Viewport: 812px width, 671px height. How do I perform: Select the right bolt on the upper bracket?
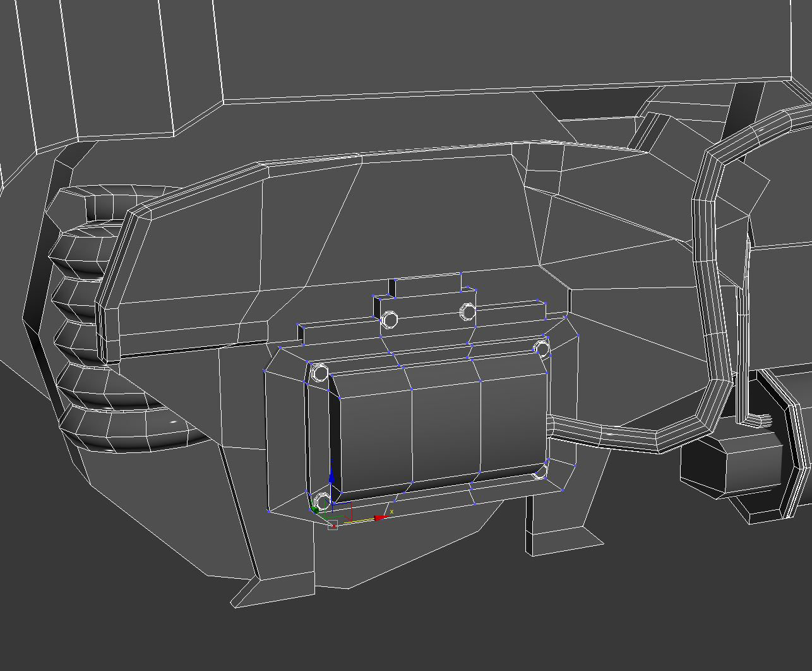(467, 311)
